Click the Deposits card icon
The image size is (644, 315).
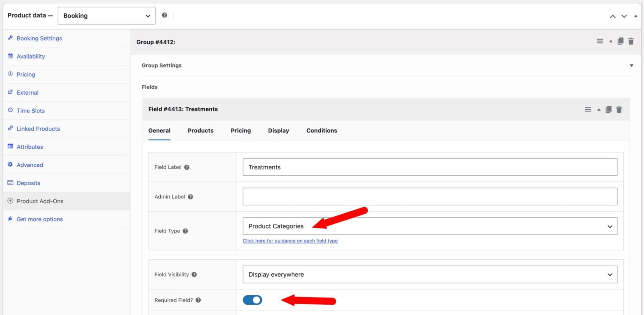[10, 183]
